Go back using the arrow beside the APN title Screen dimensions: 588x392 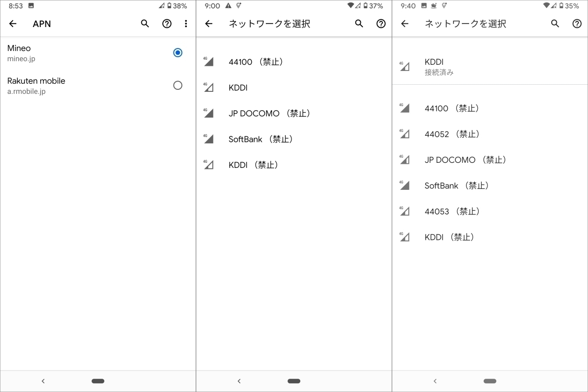point(13,23)
